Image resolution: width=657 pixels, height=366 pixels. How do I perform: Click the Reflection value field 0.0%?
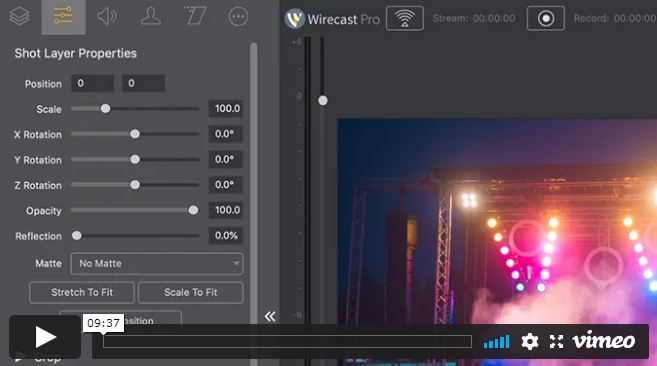tap(226, 236)
